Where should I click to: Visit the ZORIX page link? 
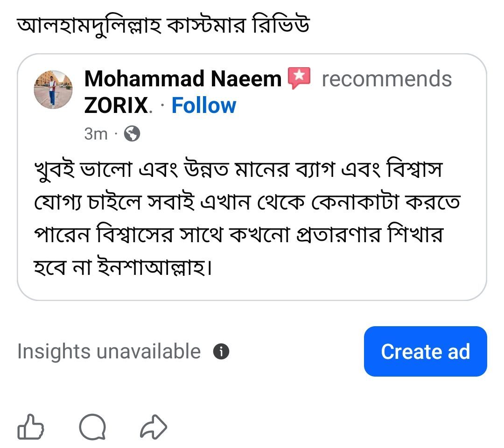(x=116, y=105)
